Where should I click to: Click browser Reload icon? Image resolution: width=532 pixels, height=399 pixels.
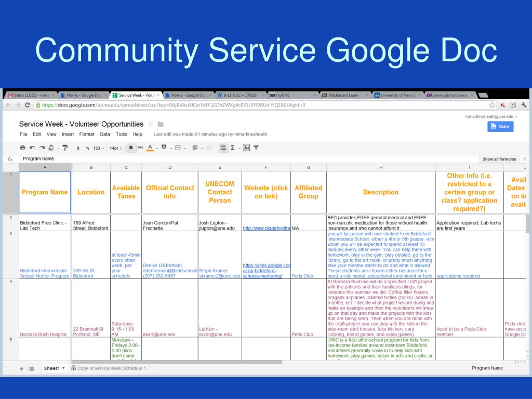click(28, 105)
